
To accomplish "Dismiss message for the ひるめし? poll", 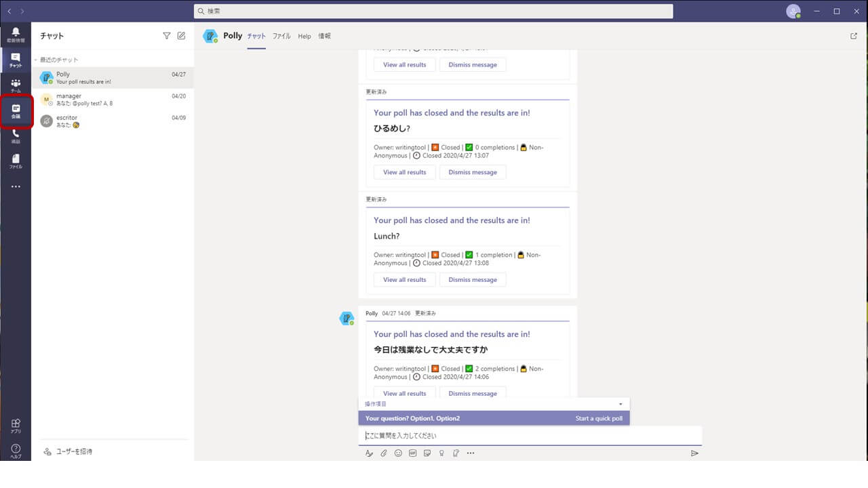I will 473,172.
